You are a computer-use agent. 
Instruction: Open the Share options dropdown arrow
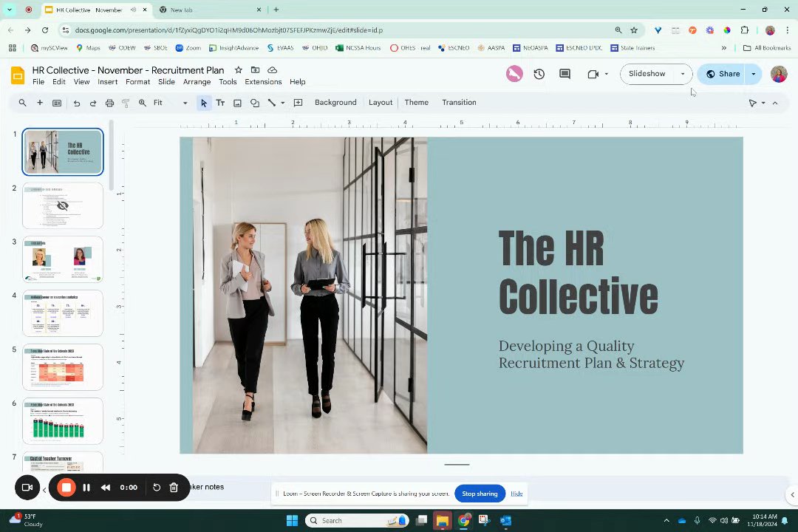point(754,75)
